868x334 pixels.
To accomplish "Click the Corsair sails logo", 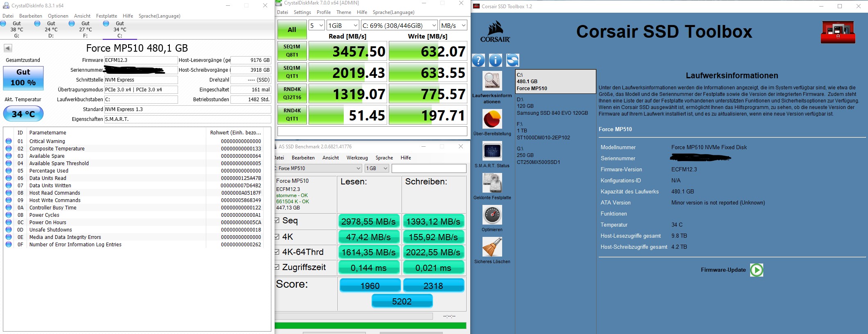I will (x=495, y=32).
